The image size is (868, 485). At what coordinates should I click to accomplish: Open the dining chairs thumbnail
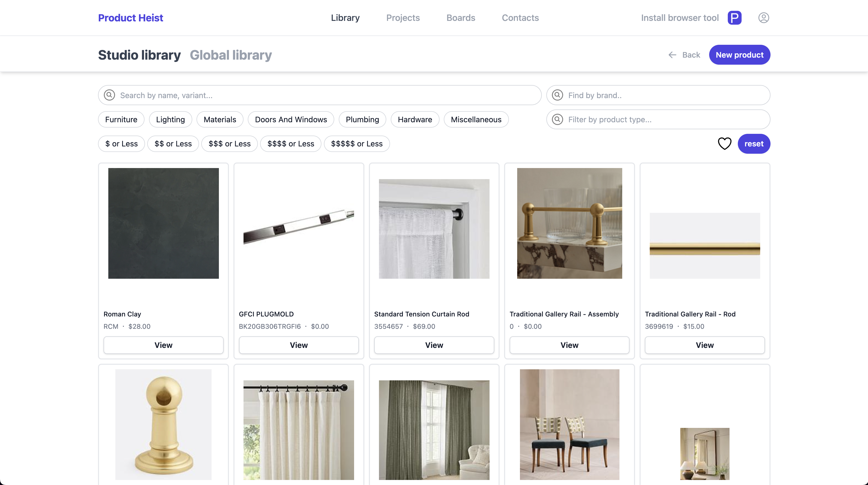click(569, 424)
